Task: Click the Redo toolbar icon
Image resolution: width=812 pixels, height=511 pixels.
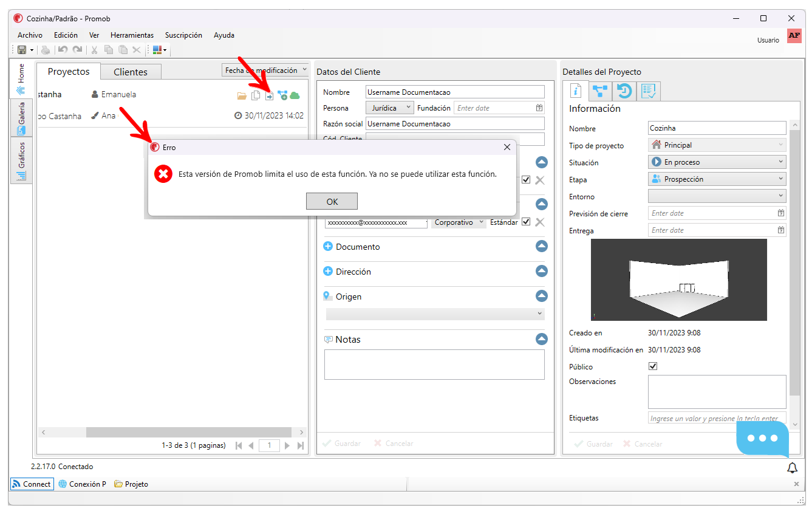Action: point(77,50)
